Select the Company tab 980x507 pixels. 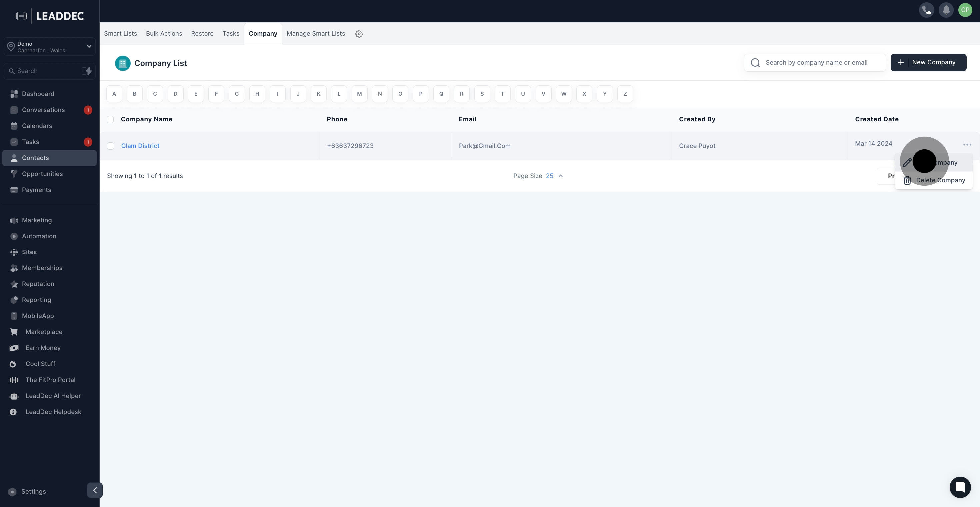pos(263,33)
